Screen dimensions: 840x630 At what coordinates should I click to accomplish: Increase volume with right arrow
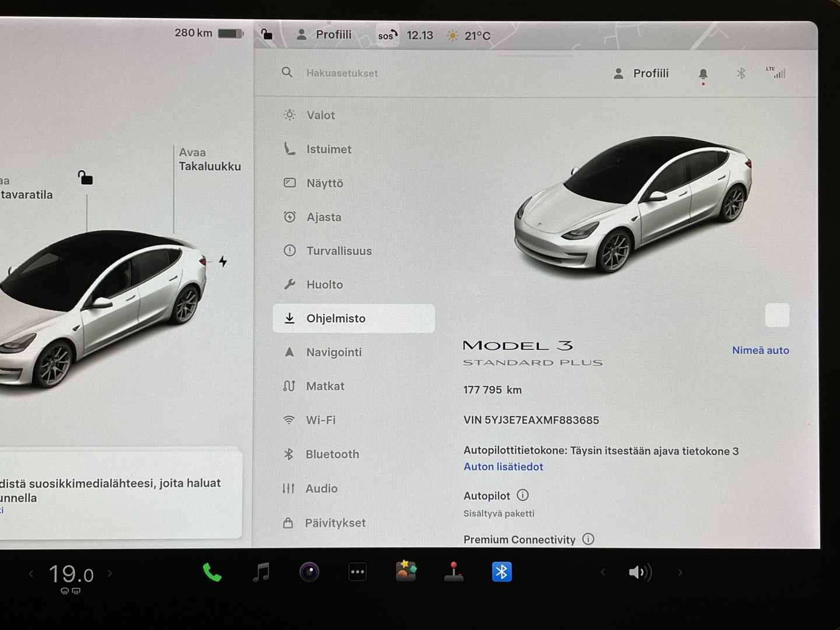(680, 572)
